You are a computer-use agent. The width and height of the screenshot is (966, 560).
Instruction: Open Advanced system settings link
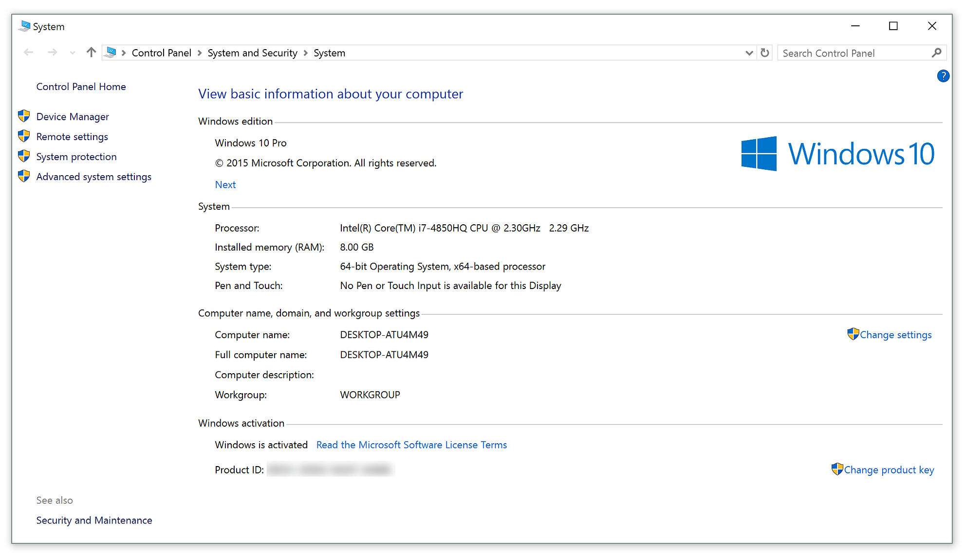pyautogui.click(x=94, y=177)
